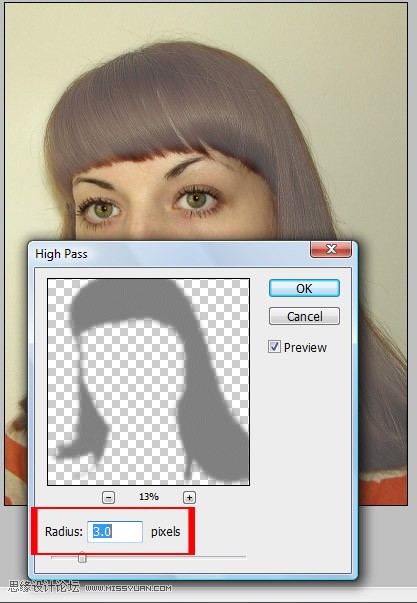Toggle the Preview checkbox
Image resolution: width=417 pixels, height=603 pixels.
coord(274,347)
